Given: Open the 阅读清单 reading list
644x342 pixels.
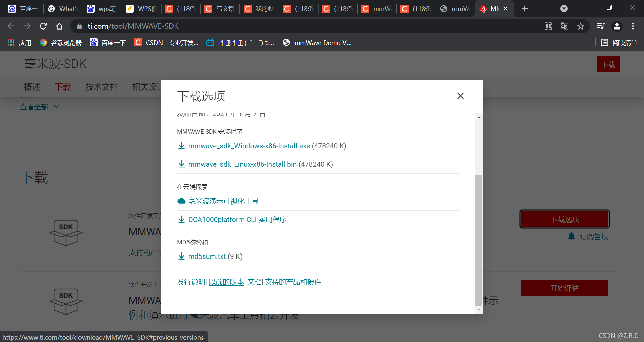Looking at the screenshot, I should coord(619,43).
